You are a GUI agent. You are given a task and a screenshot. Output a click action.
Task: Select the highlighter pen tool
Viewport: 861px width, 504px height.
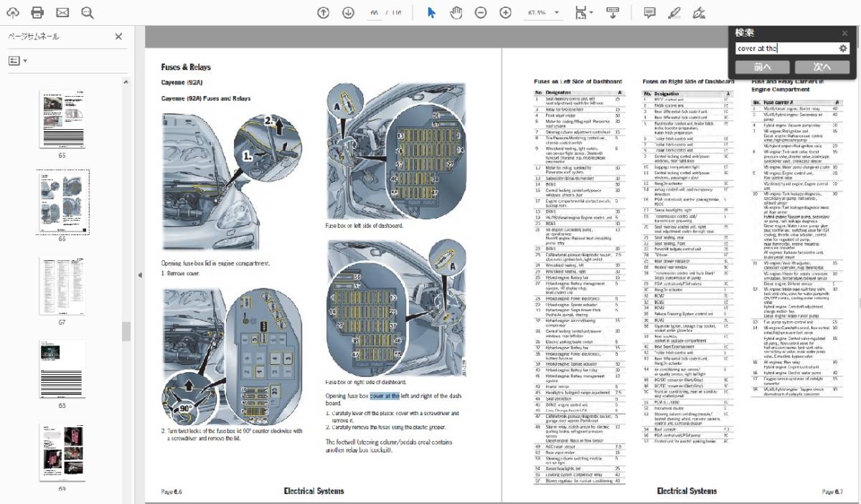coord(674,12)
